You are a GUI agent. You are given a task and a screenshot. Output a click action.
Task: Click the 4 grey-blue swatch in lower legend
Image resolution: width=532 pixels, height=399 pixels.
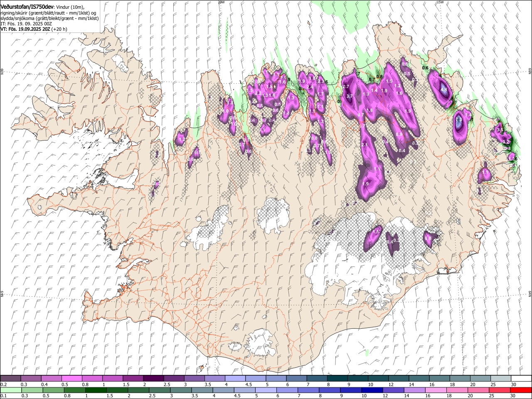pyautogui.click(x=223, y=390)
